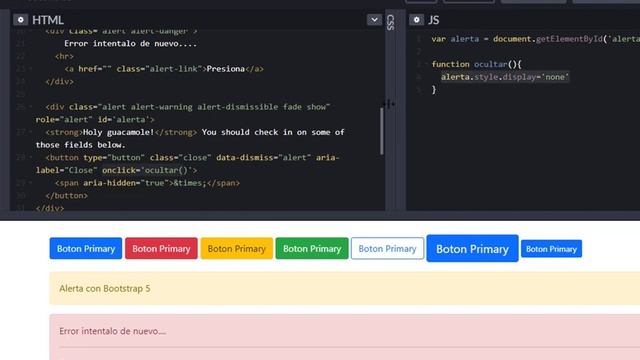Click the Presiona link code text
640x360 pixels.
tap(225, 69)
